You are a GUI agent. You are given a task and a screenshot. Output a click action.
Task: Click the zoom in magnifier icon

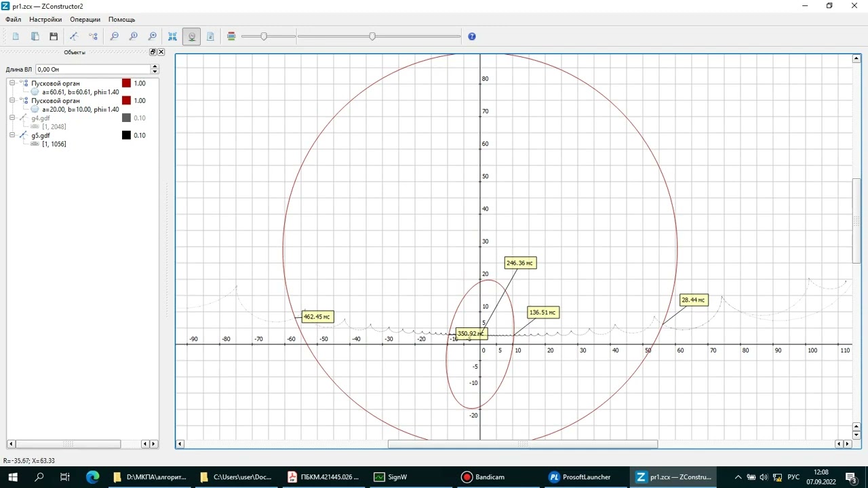point(153,37)
